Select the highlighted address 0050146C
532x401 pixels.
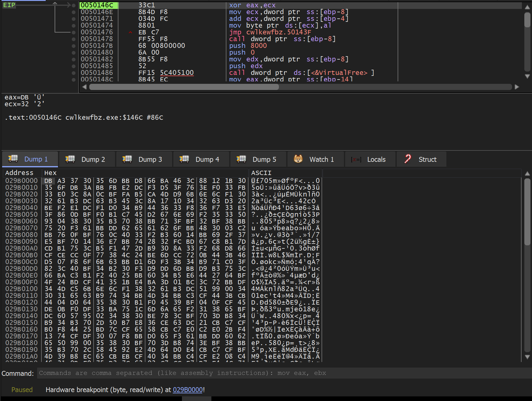pyautogui.click(x=98, y=5)
